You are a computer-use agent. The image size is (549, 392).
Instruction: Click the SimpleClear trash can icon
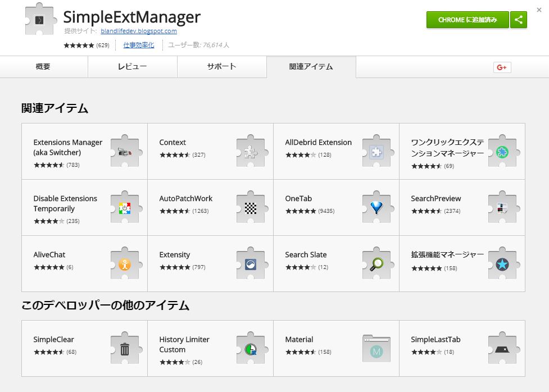coord(126,348)
